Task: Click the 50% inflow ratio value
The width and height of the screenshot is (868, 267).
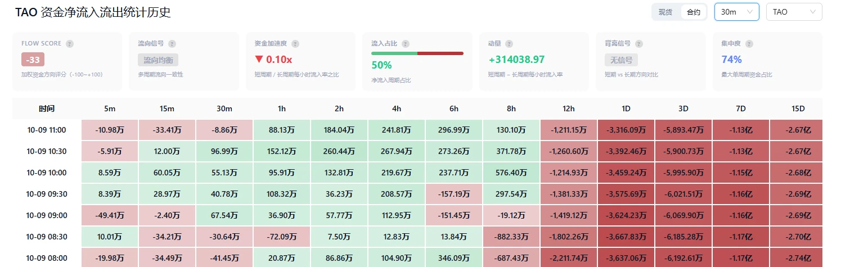Action: pos(381,65)
